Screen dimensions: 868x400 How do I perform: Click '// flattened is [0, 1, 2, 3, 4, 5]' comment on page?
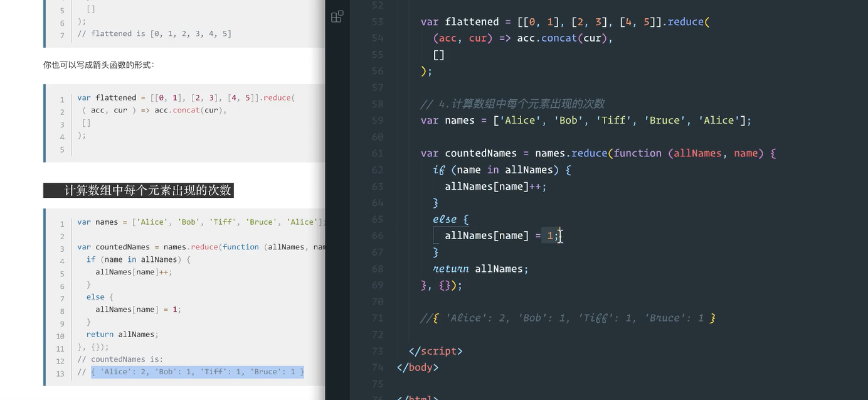(x=154, y=33)
